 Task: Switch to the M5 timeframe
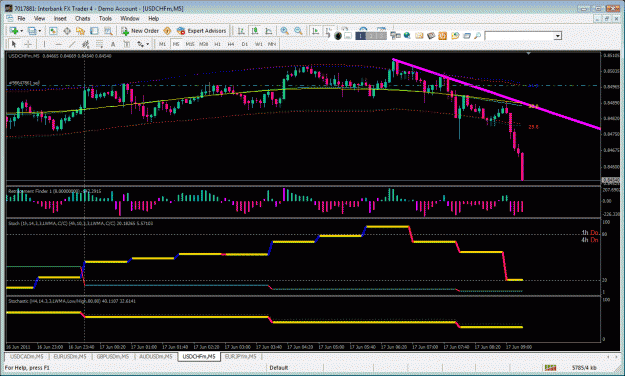click(176, 44)
